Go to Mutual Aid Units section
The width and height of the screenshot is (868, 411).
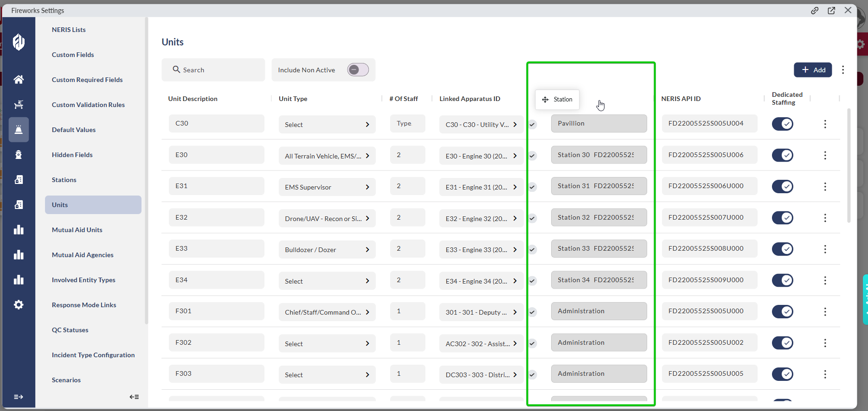[x=77, y=230]
